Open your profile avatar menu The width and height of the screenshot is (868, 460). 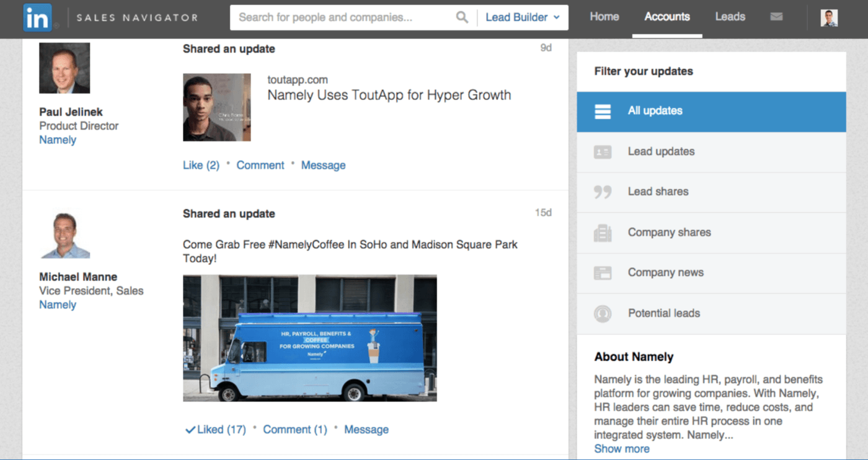(x=829, y=18)
